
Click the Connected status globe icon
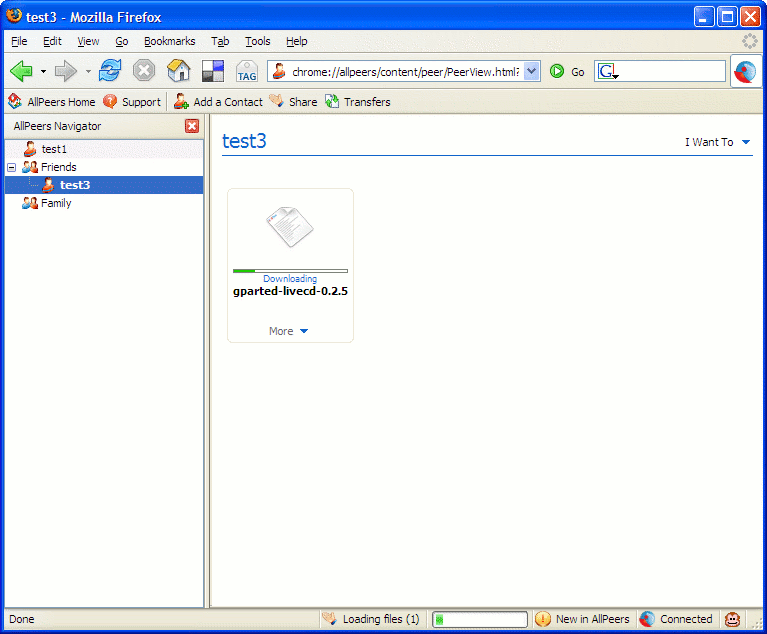click(647, 619)
